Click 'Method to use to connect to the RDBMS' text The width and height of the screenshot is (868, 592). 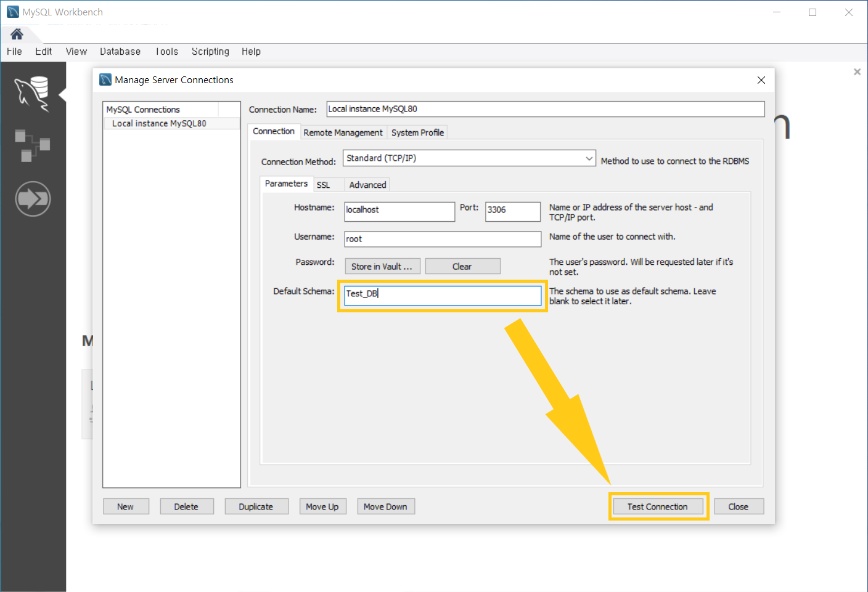[x=675, y=161]
